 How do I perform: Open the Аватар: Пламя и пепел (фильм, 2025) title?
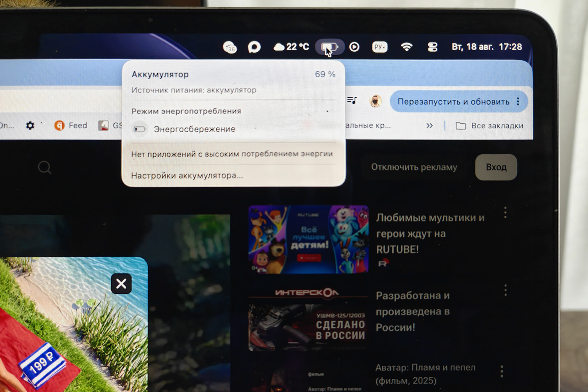tap(425, 374)
